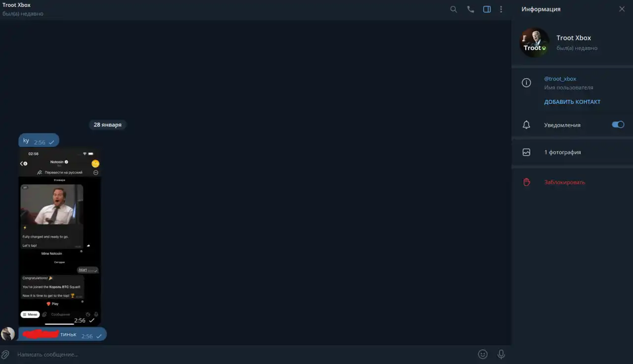633x364 pixels.
Task: Start a voice call via phone icon
Action: 470,9
